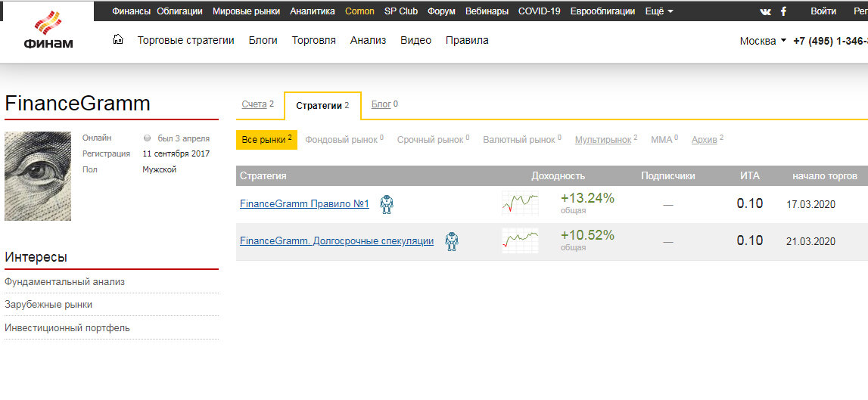The width and height of the screenshot is (868, 400).
Task: Sort by начало торгов column header
Action: (826, 176)
